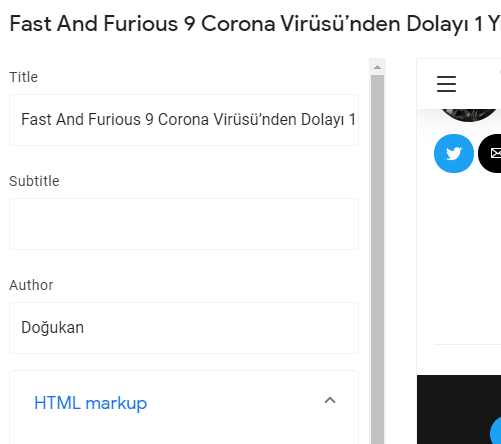Click the black email envelope icon

[490, 153]
